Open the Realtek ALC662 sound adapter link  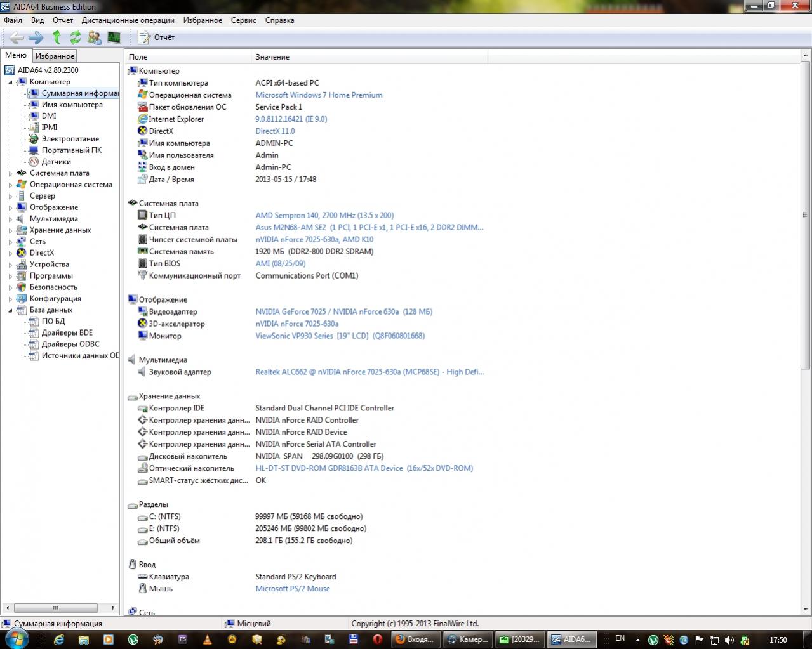click(369, 372)
